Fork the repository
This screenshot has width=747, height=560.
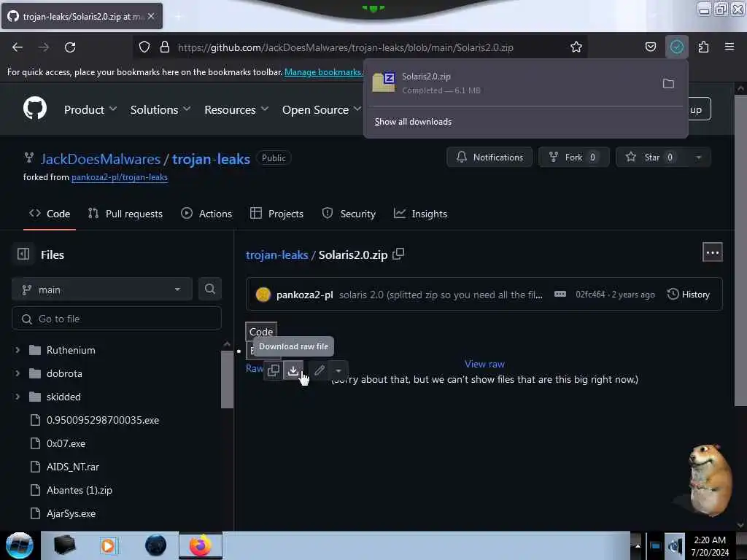[x=573, y=157]
